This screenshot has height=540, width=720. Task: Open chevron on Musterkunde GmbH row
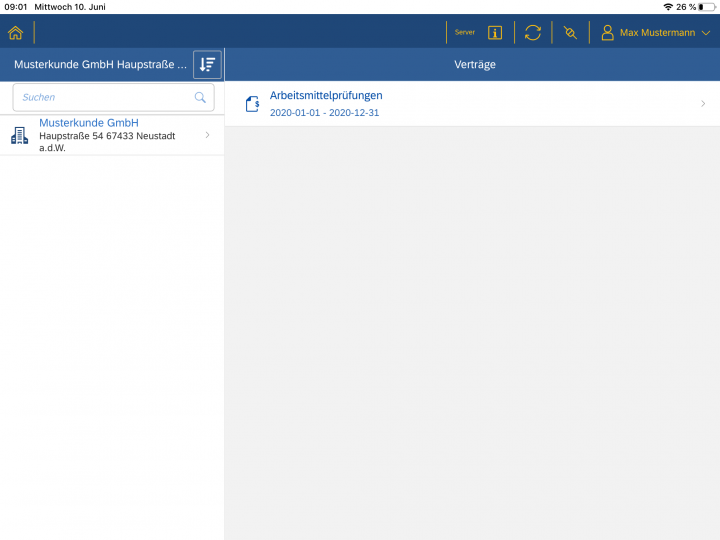(x=207, y=135)
